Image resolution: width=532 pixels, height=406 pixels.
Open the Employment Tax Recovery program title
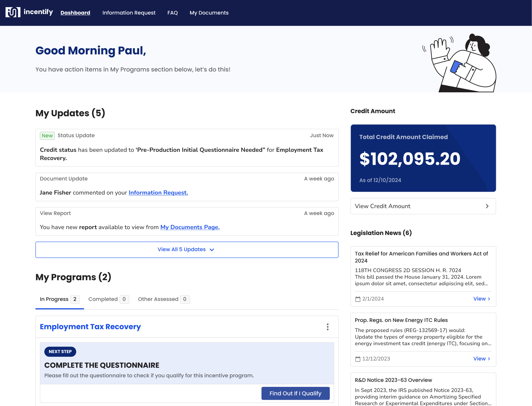[90, 327]
